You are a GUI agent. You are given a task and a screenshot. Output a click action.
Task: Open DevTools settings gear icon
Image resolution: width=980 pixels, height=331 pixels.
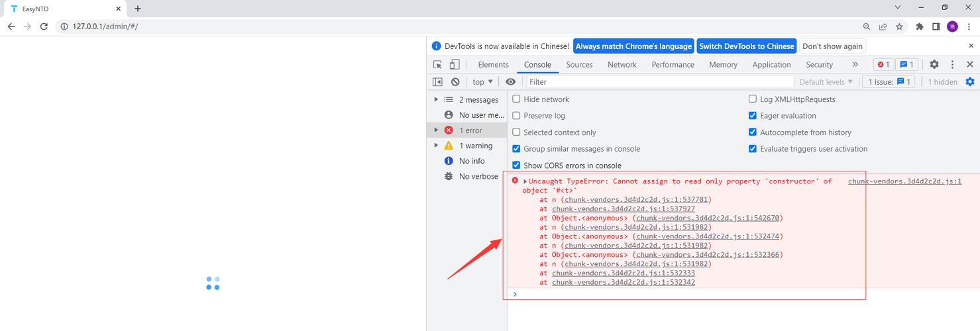(934, 65)
